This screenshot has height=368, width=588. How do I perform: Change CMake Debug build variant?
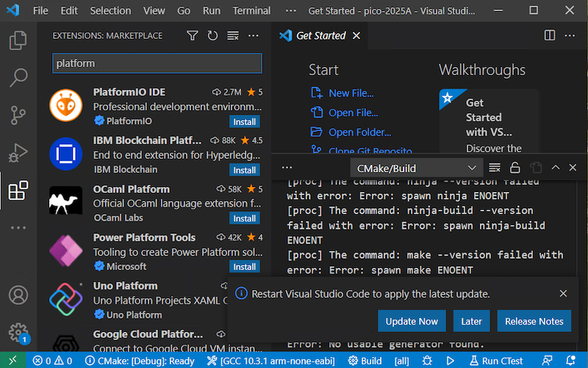[140, 361]
